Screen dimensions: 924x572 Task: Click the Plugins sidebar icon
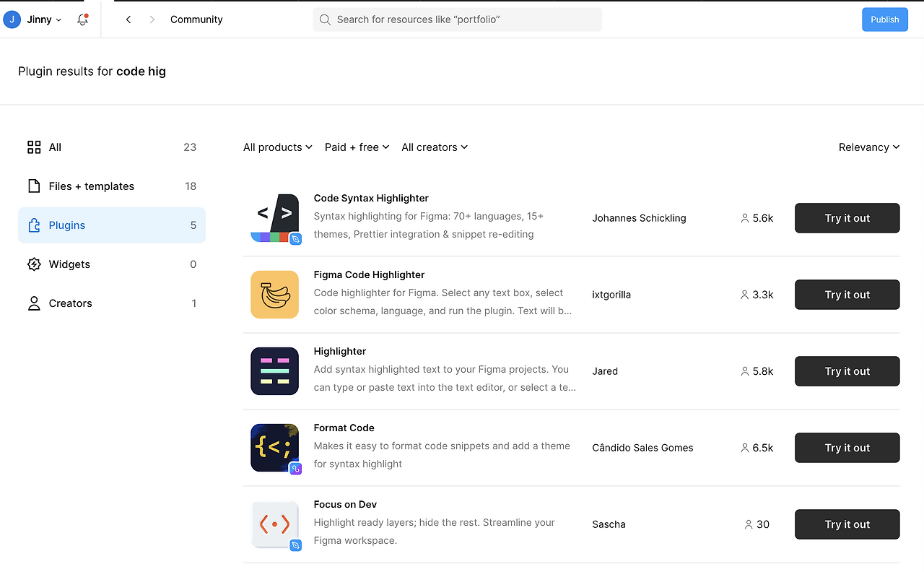coord(34,225)
